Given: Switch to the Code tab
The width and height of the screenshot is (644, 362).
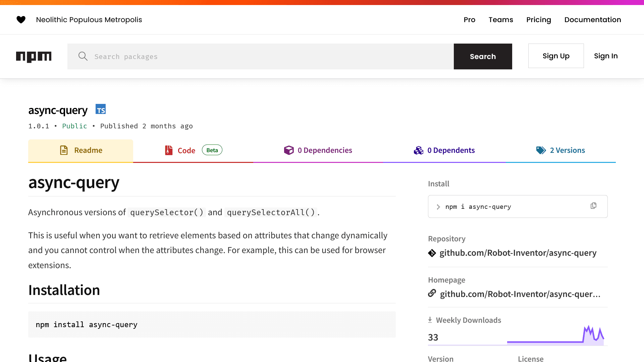Looking at the screenshot, I should pos(193,150).
